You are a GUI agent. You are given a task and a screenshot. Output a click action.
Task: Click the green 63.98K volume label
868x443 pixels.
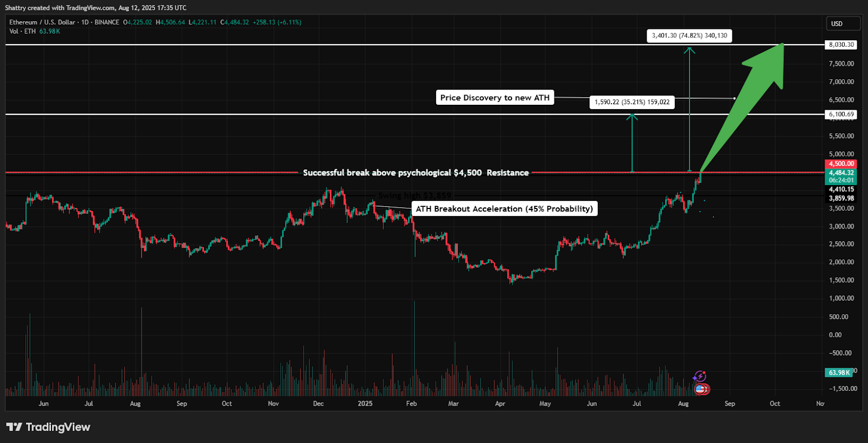[x=839, y=372]
